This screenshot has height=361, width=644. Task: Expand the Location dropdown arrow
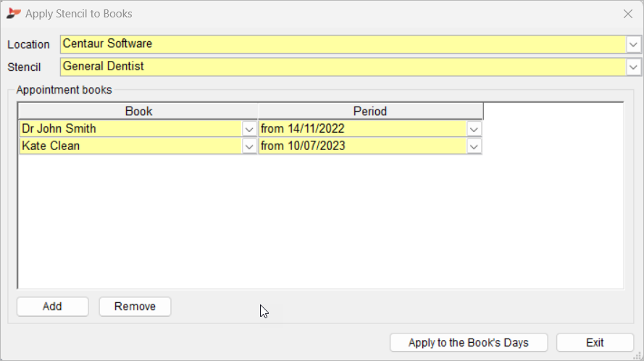633,44
